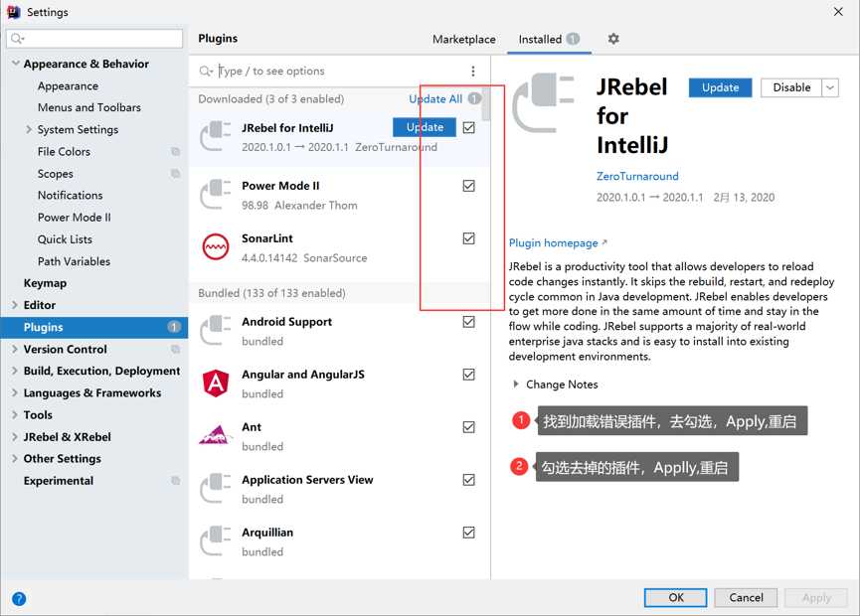Open the Menus and Toolbars page
Screen dimensions: 860x616
click(x=89, y=107)
